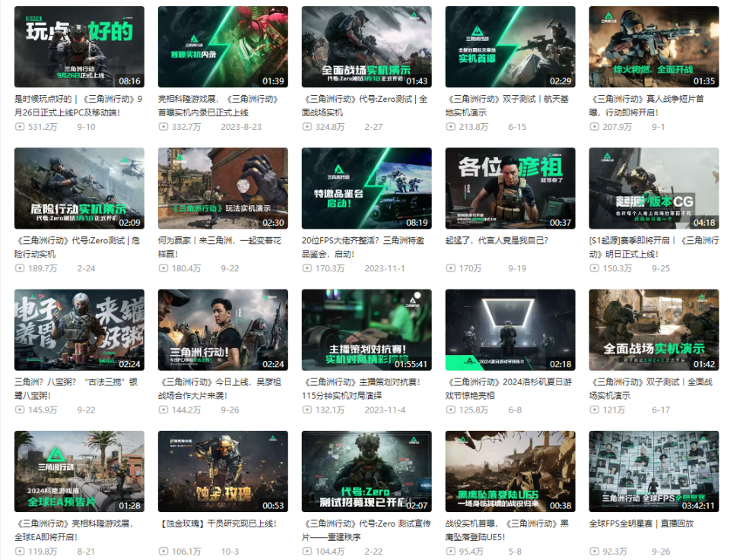Click the date 2-27 beside 324.8万

[x=373, y=126]
